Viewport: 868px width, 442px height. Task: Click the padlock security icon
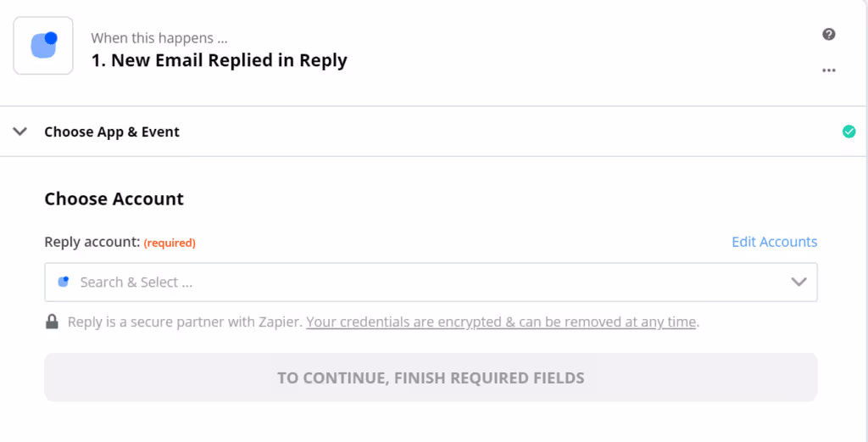point(52,322)
